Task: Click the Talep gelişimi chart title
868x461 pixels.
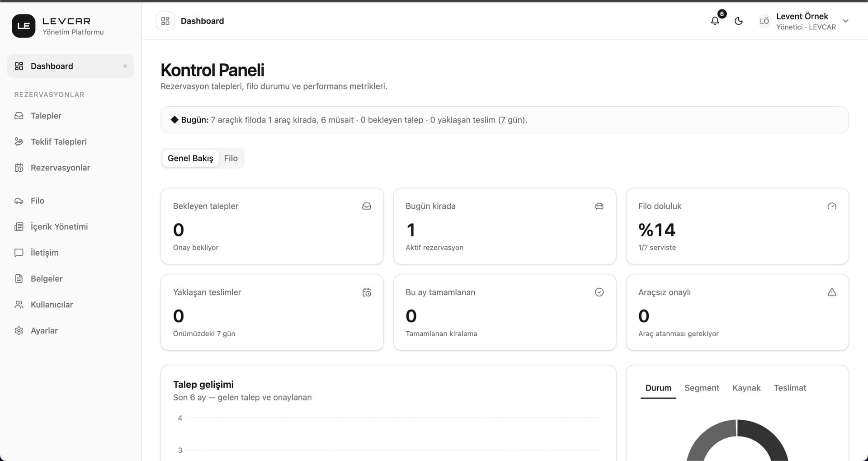Action: tap(203, 385)
